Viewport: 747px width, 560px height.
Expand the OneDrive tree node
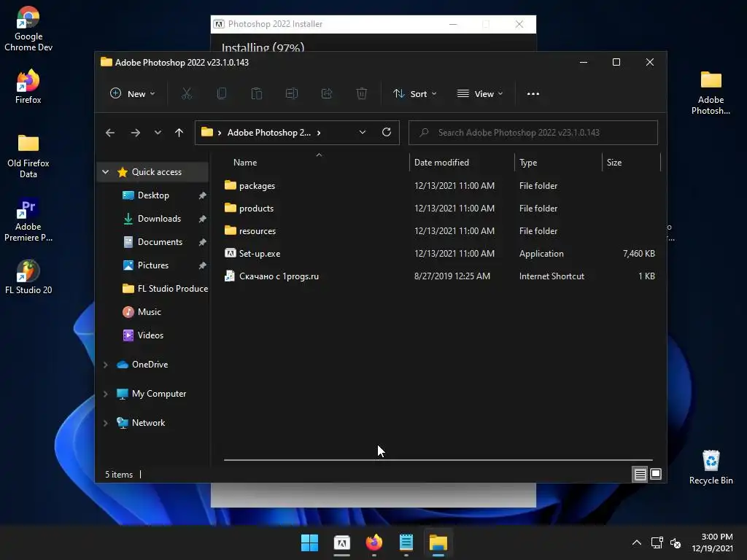coord(106,365)
